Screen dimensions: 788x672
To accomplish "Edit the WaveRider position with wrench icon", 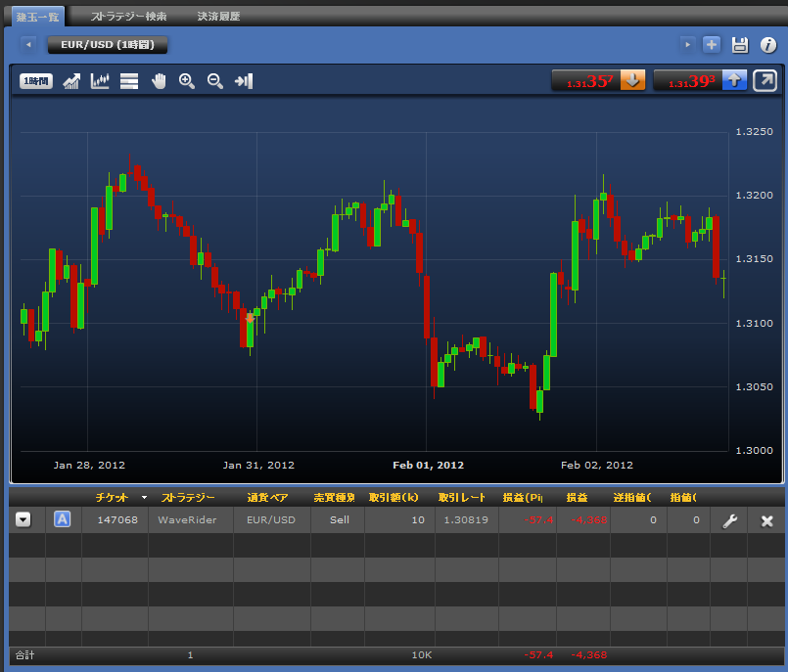I will [x=729, y=520].
